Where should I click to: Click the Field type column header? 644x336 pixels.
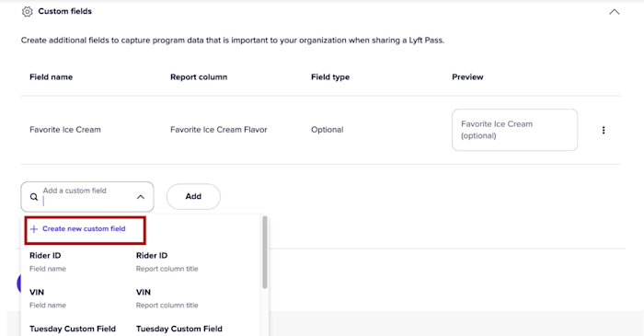pos(330,77)
